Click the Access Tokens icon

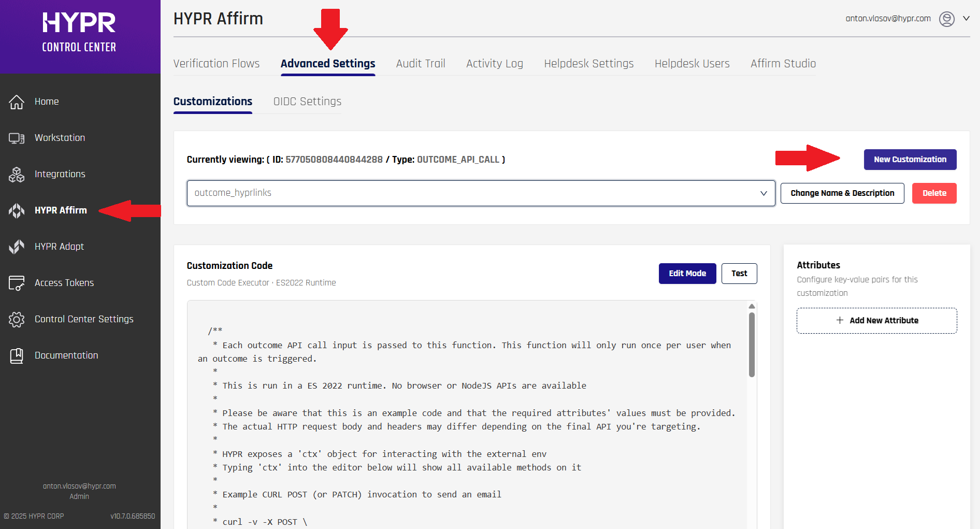(x=17, y=283)
